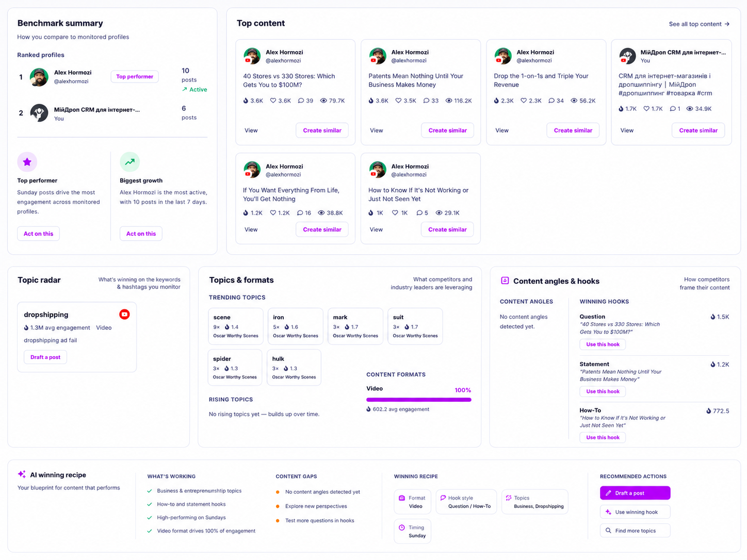Click the flame icon beside 602.2 avg engagement

(x=369, y=409)
